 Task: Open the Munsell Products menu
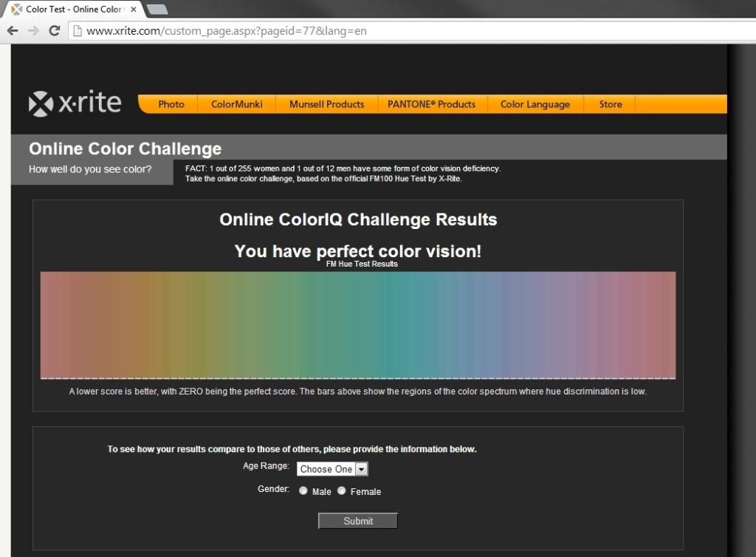(x=326, y=104)
